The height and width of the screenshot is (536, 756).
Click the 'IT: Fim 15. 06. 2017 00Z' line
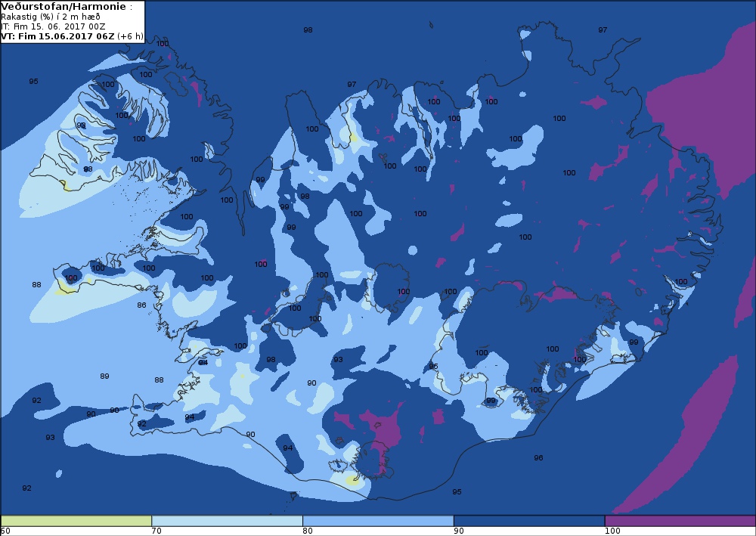[53, 26]
